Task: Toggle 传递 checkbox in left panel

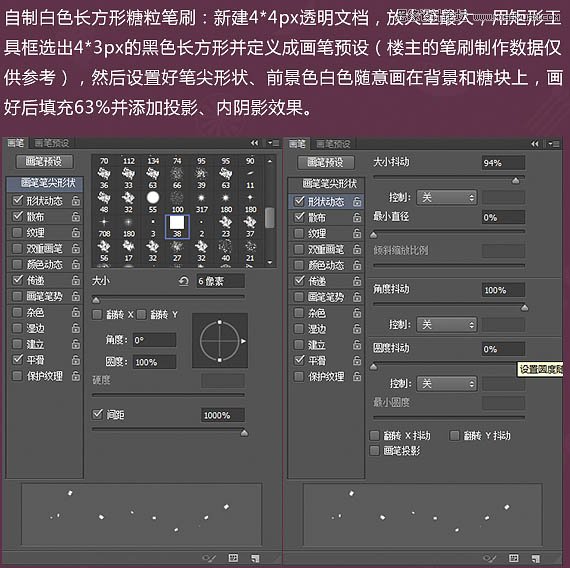Action: pyautogui.click(x=17, y=279)
